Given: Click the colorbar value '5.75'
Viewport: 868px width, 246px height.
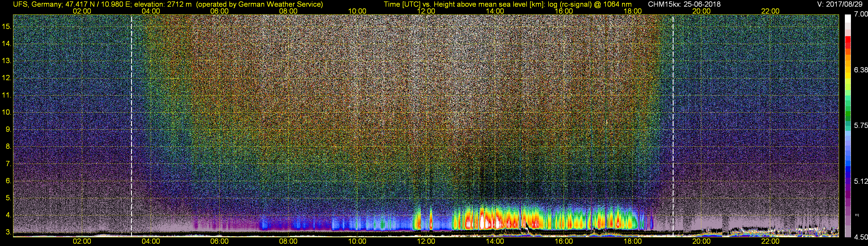Looking at the screenshot, I should click(861, 125).
